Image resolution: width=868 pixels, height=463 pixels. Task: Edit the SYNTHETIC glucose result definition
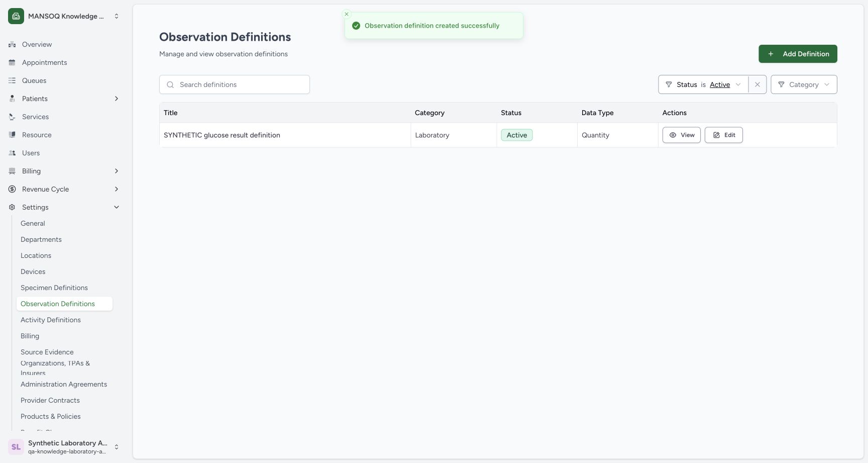pos(724,135)
